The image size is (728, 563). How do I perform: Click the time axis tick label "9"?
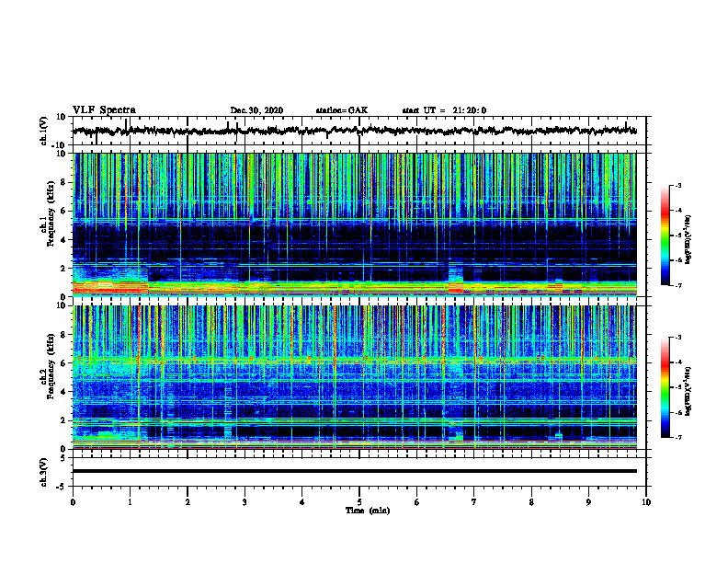click(x=588, y=502)
